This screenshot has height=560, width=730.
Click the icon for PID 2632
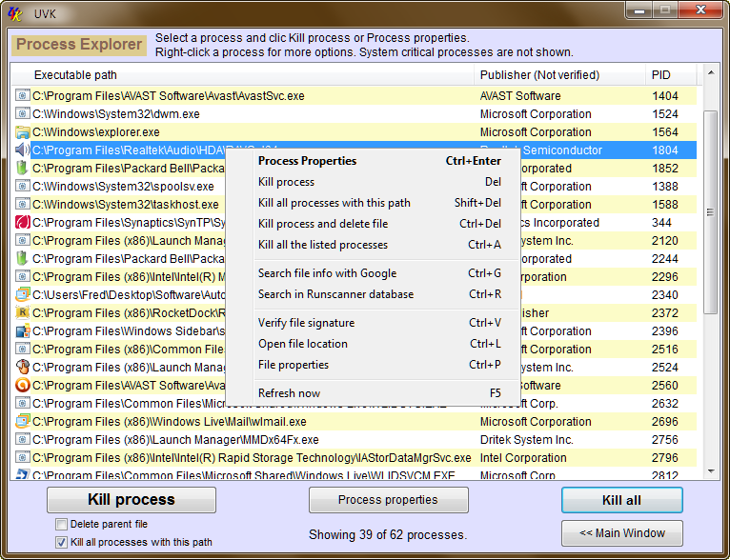click(22, 404)
